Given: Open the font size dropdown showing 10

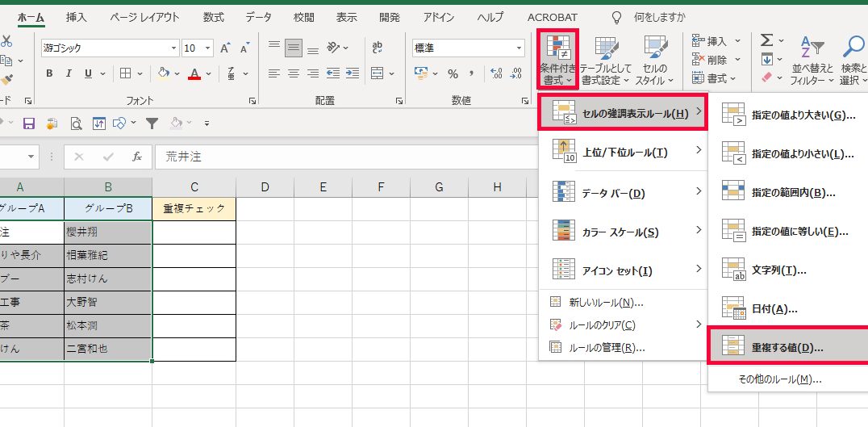Looking at the screenshot, I should (208, 48).
